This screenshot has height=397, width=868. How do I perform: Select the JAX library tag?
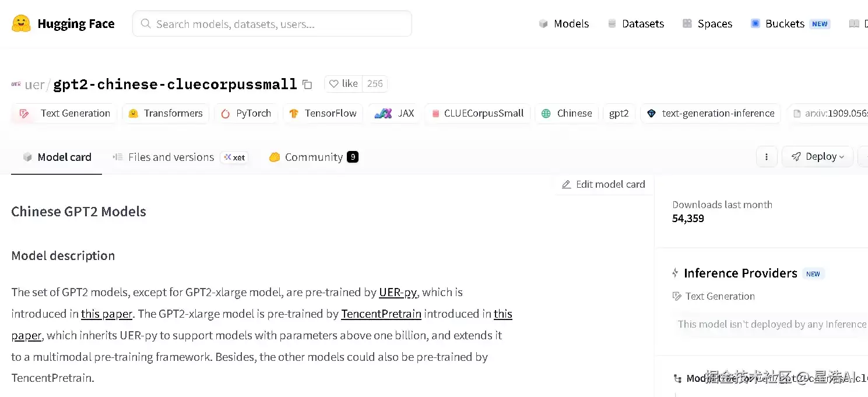click(x=394, y=114)
